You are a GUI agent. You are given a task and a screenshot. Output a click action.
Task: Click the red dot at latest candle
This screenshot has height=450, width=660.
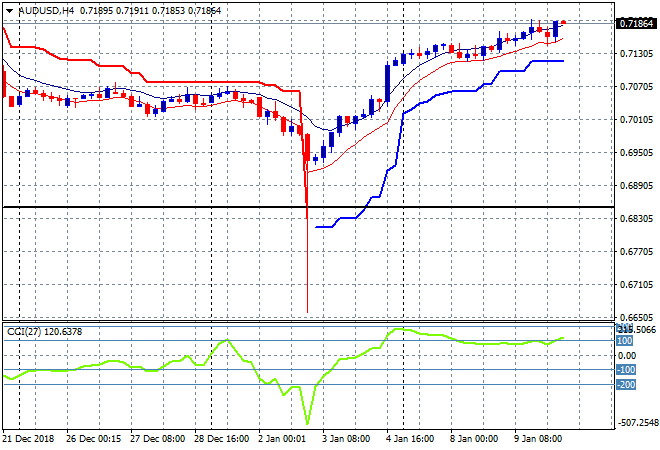click(564, 23)
